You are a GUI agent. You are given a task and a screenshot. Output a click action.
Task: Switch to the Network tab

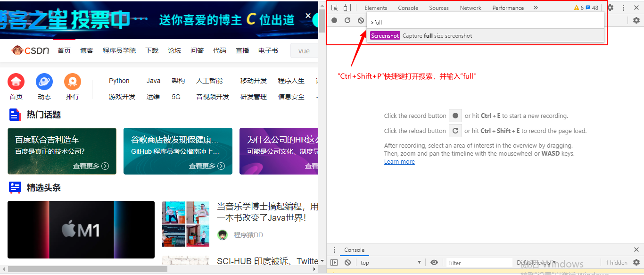pyautogui.click(x=471, y=8)
